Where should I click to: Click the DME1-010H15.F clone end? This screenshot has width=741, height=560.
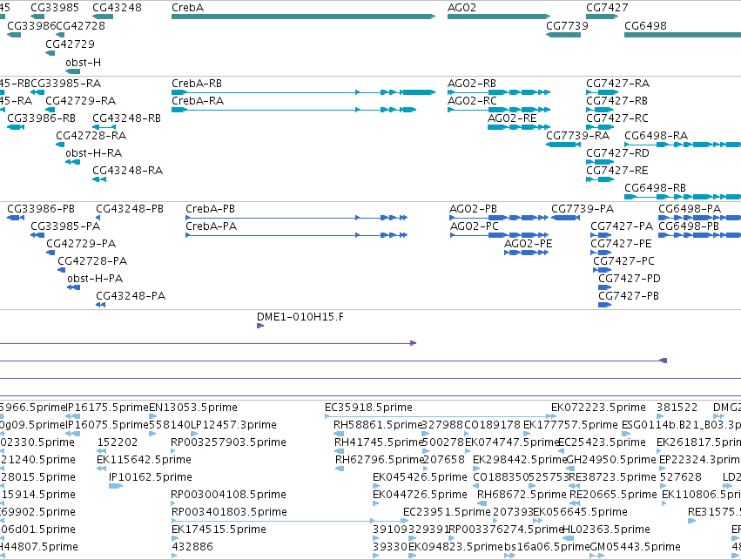260,326
